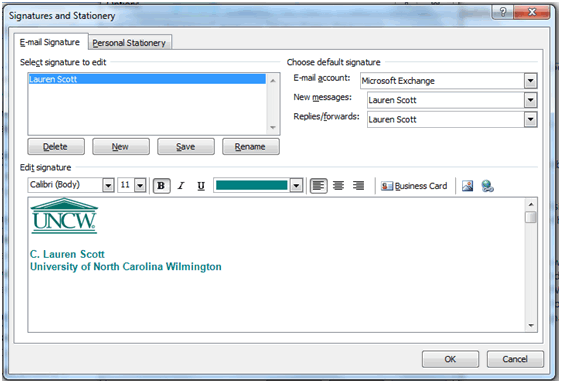Open the Personal Stationery tab

(129, 43)
